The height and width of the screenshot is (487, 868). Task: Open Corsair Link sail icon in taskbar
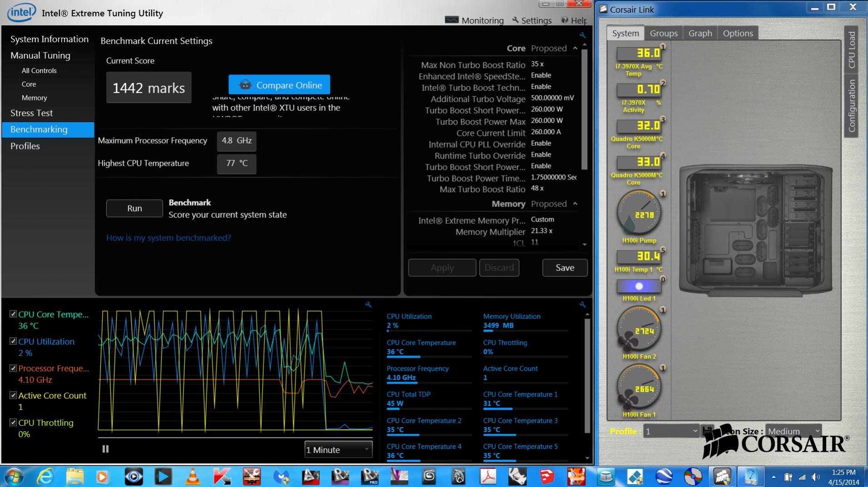[722, 477]
